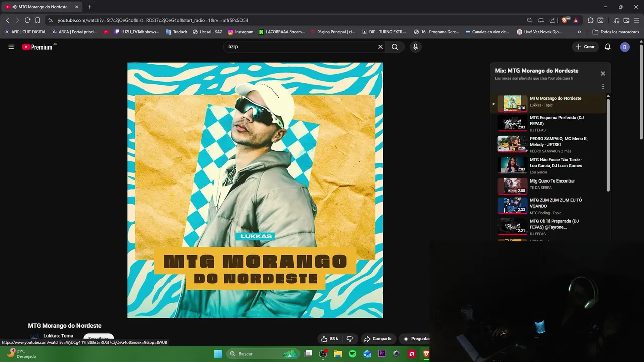Dislike the video
Screen dimensions: 644x362
(x=350, y=339)
